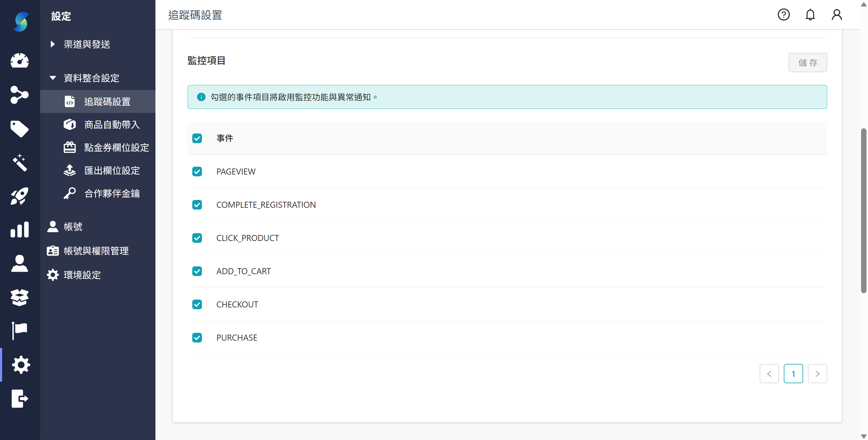Select the magic wand icon
The width and height of the screenshot is (868, 440).
click(20, 163)
